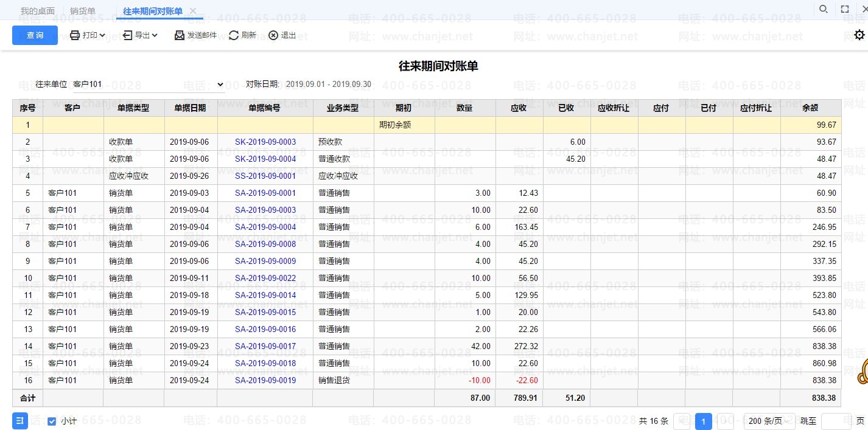Switch to the 销货单 tab
This screenshot has width=868, height=430.
[x=83, y=11]
